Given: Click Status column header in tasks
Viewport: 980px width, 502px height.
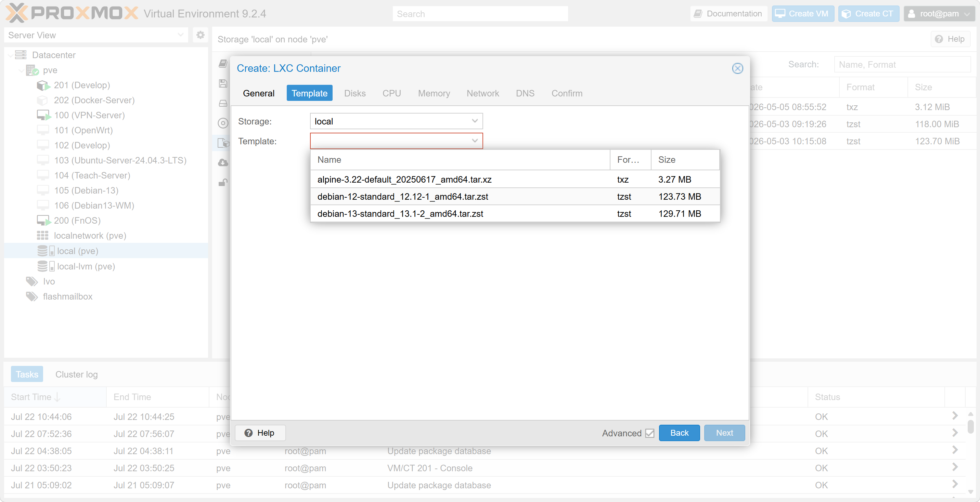Looking at the screenshot, I should (876, 397).
